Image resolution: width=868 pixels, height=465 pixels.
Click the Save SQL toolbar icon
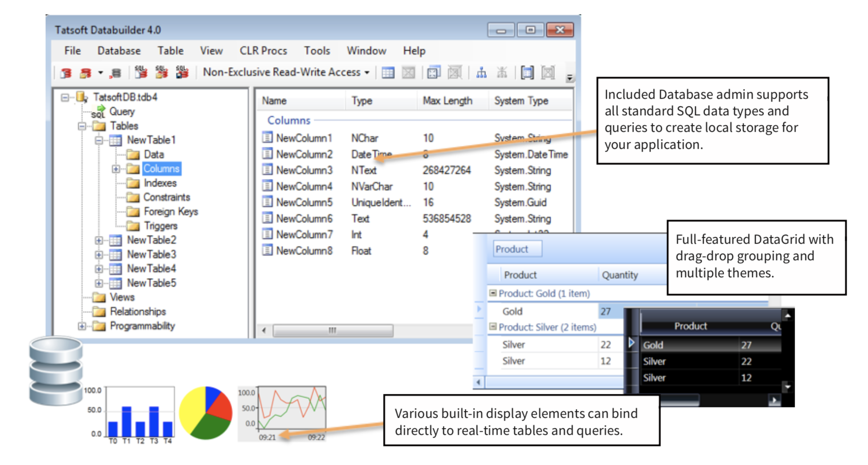pos(182,72)
